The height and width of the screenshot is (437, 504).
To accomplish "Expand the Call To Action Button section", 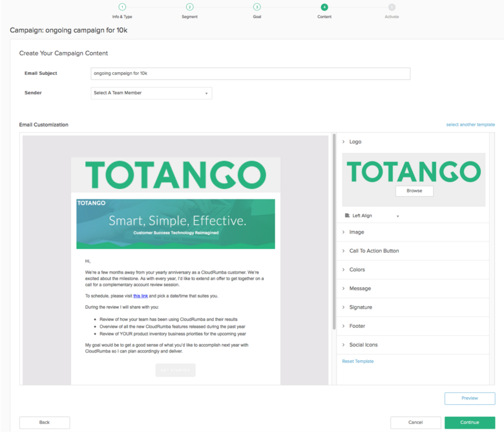I will [413, 250].
